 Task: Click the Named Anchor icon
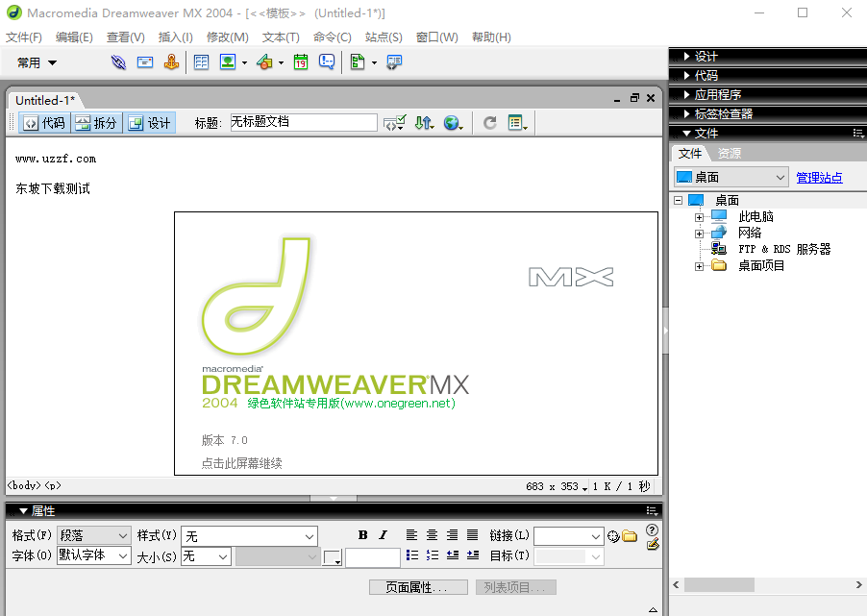coord(172,62)
